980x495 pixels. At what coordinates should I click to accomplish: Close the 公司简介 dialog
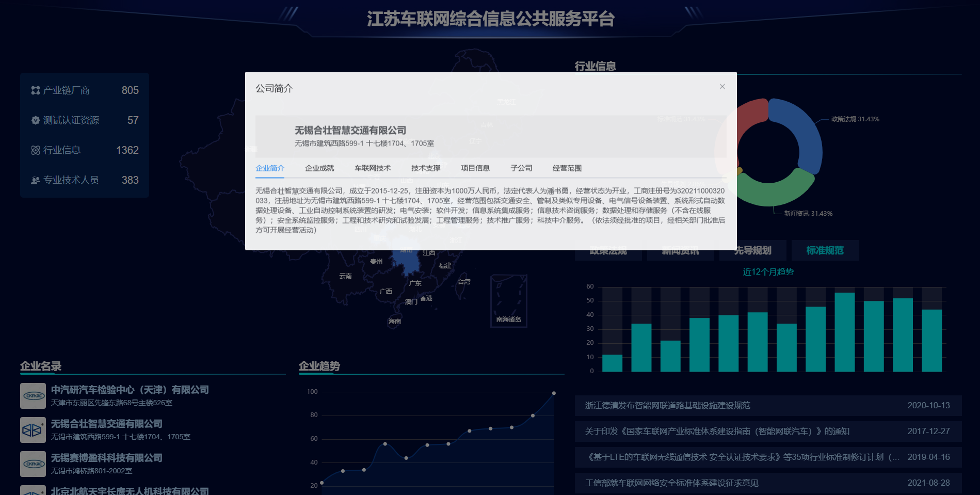pyautogui.click(x=722, y=87)
